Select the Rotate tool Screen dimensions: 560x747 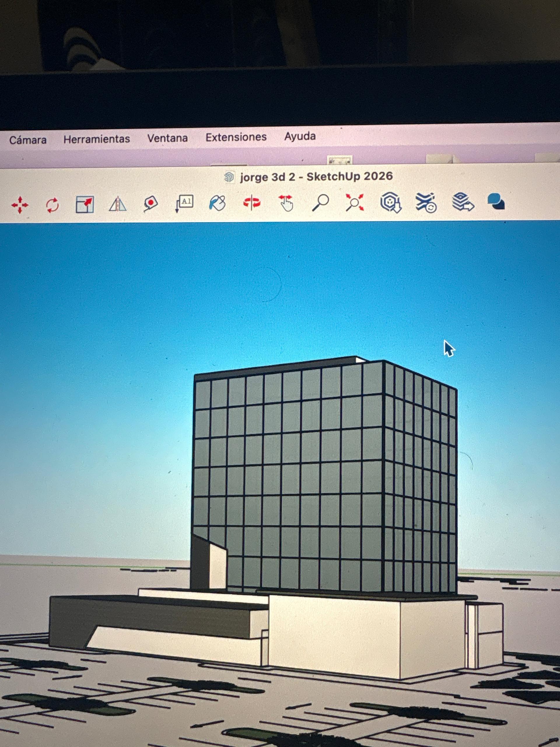[x=52, y=205]
